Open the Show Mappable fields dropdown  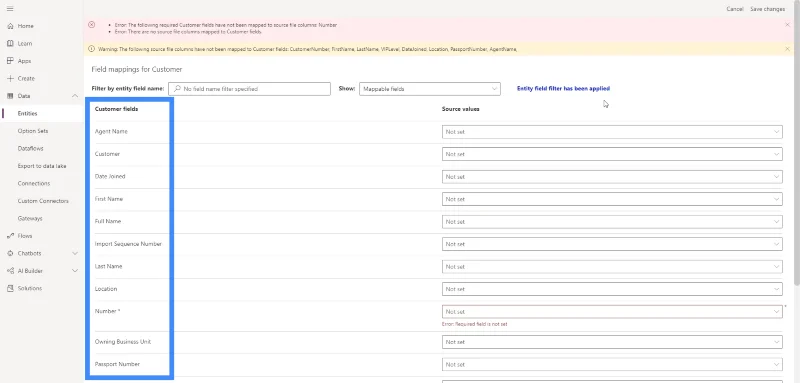pos(430,89)
